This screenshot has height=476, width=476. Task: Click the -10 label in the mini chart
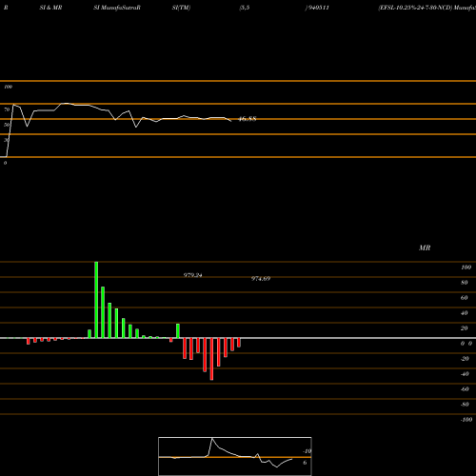coord(307,451)
